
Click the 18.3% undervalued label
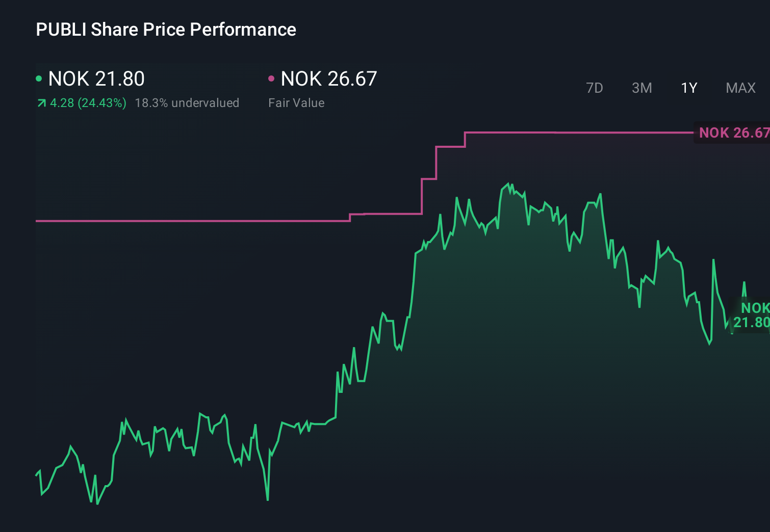pyautogui.click(x=187, y=102)
